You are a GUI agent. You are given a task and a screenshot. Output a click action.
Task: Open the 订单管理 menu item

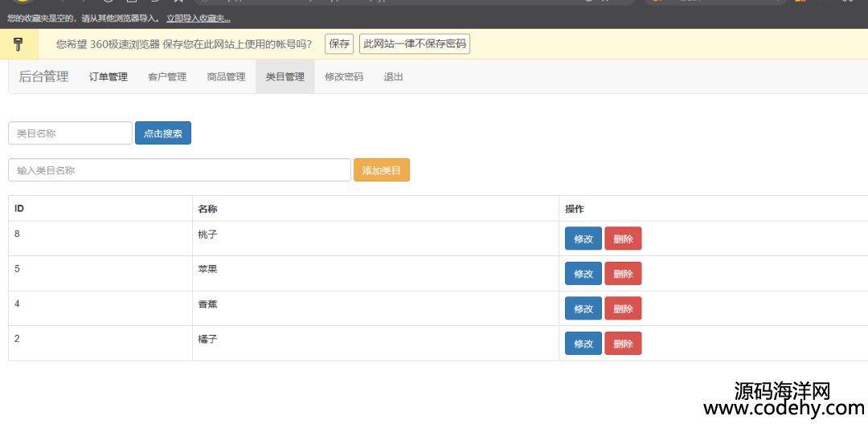tap(108, 77)
